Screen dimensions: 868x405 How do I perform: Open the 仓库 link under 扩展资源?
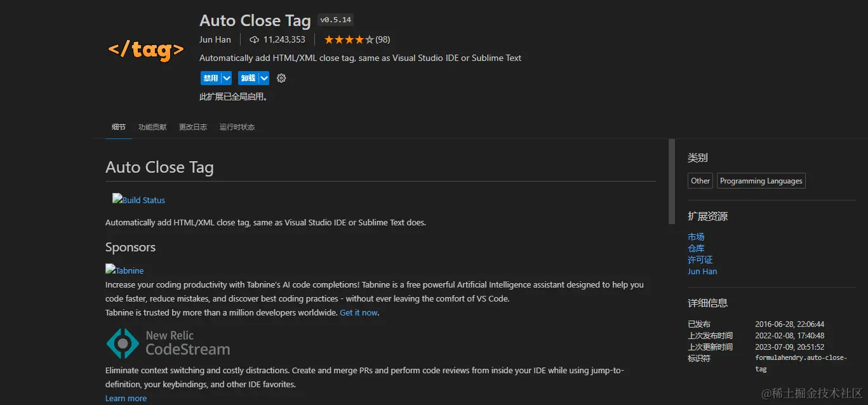(696, 248)
